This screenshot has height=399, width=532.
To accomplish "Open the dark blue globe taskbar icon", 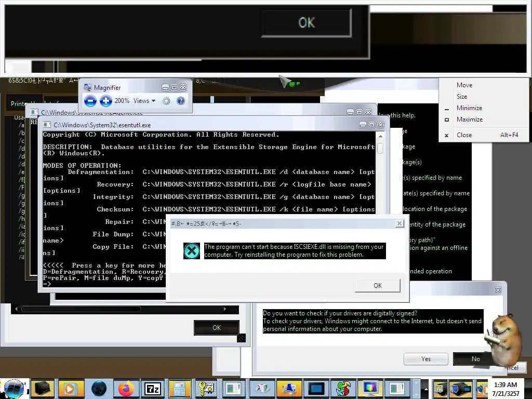I will (99, 389).
